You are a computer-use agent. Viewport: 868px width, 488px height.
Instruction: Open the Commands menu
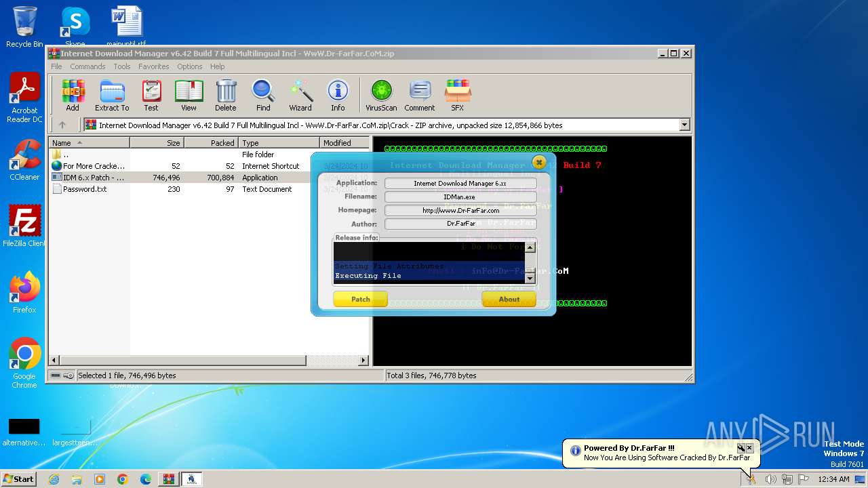point(87,66)
